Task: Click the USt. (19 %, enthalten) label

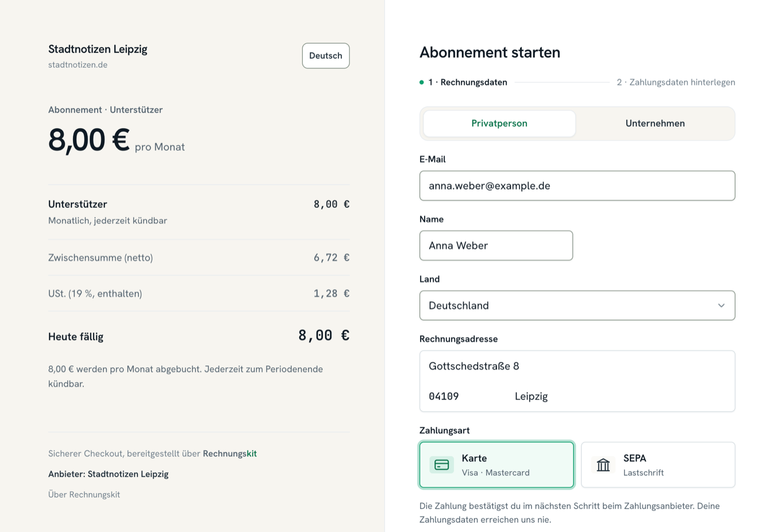Action: (x=95, y=294)
